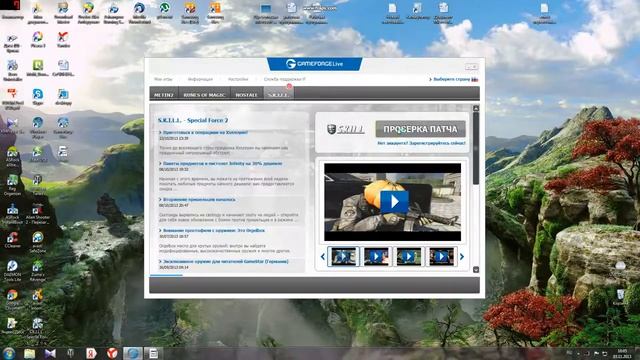Open 'Служба поддержки' support link
Viewport: 640px width, 360px height.
tap(284, 79)
